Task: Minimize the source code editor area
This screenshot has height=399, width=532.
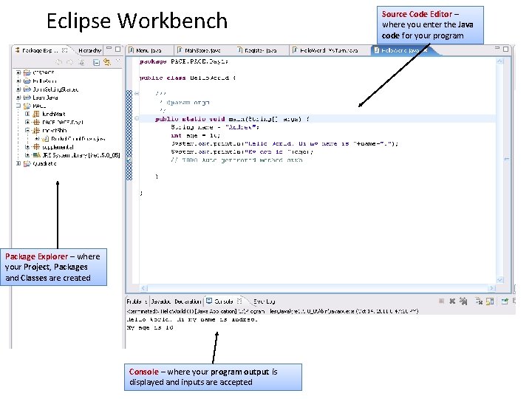Action: [x=497, y=48]
